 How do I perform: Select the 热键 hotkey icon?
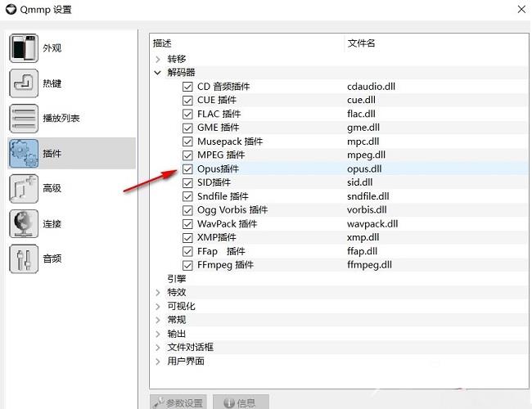[x=24, y=83]
